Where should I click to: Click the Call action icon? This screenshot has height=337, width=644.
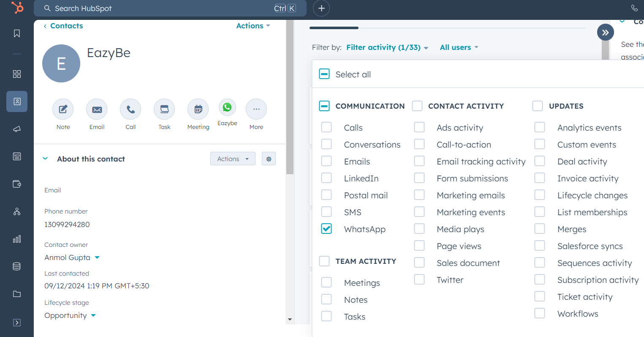(130, 110)
